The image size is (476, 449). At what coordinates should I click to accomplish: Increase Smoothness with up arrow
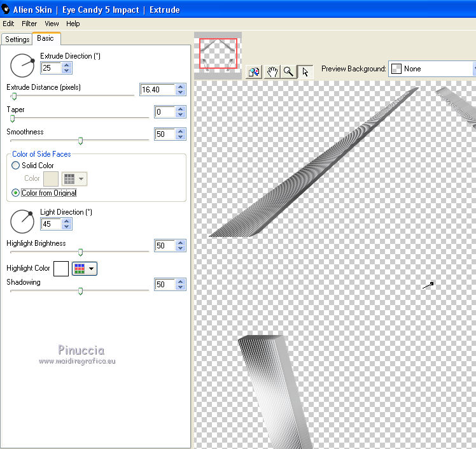pyautogui.click(x=181, y=131)
